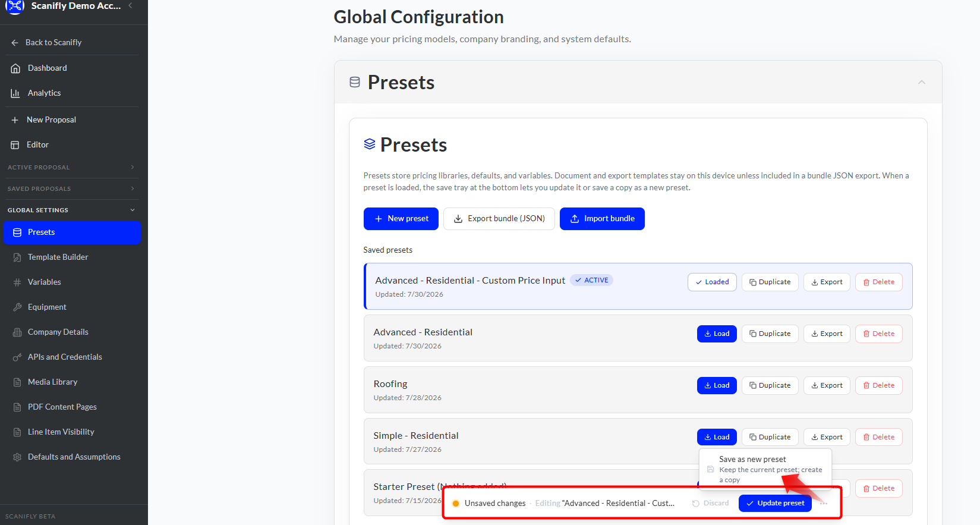Click Update preset button
This screenshot has height=525, width=980.
pyautogui.click(x=775, y=503)
